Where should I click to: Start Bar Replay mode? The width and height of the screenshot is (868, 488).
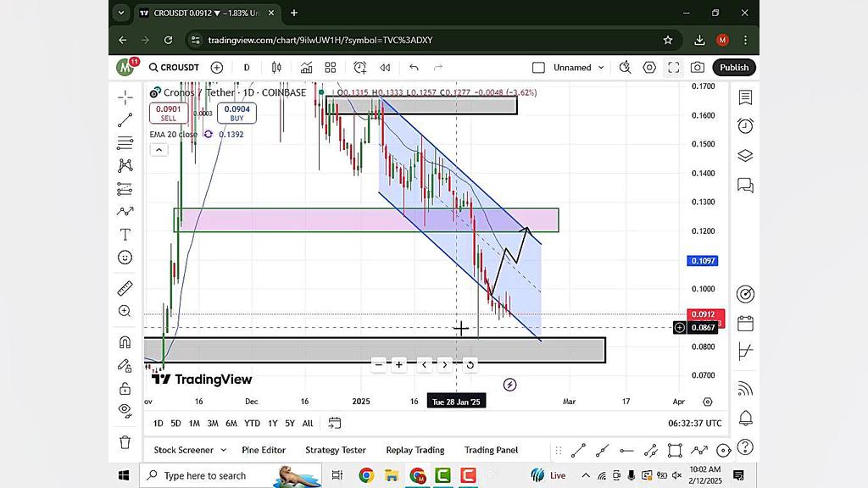(x=385, y=68)
